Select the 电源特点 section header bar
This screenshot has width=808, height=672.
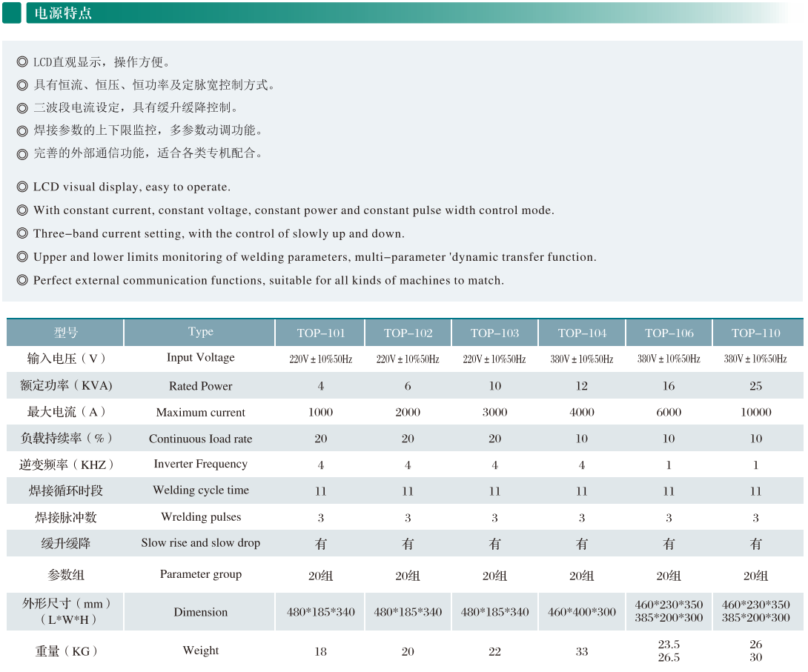pos(408,13)
